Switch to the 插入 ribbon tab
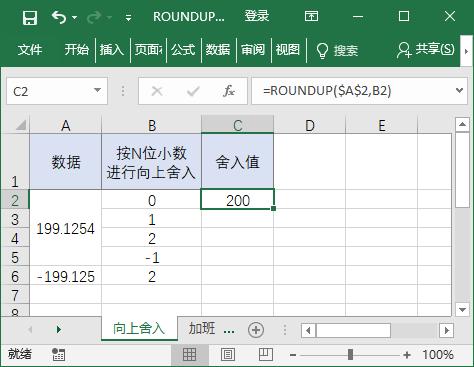Image resolution: width=474 pixels, height=367 pixels. pyautogui.click(x=112, y=50)
